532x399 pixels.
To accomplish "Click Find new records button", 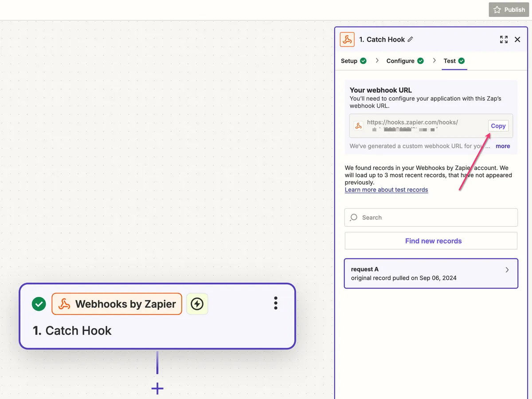I will [x=431, y=241].
